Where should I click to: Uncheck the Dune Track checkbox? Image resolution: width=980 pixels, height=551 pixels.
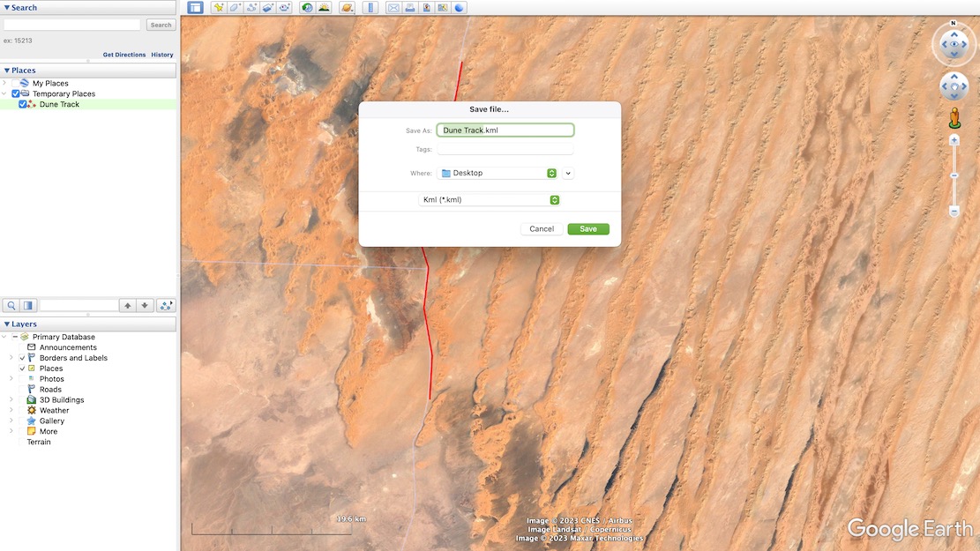coord(23,104)
